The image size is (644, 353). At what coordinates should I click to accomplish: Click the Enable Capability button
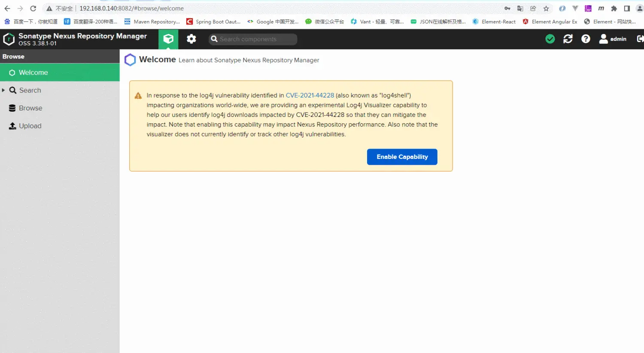[x=402, y=157]
